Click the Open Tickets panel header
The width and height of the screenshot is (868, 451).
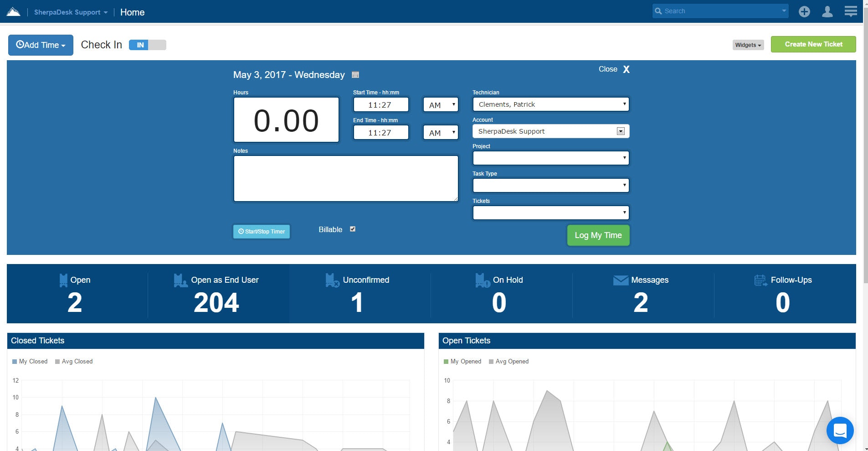click(x=647, y=341)
